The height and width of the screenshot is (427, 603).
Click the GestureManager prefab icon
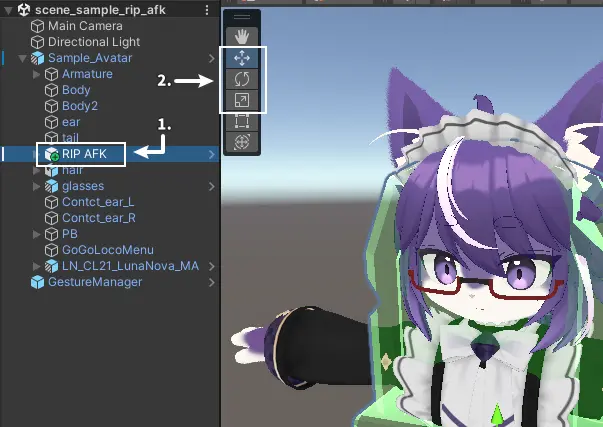37,282
